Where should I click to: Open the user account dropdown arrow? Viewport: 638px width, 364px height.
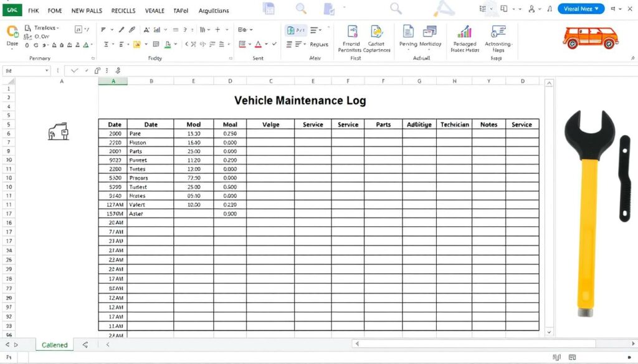(x=540, y=9)
